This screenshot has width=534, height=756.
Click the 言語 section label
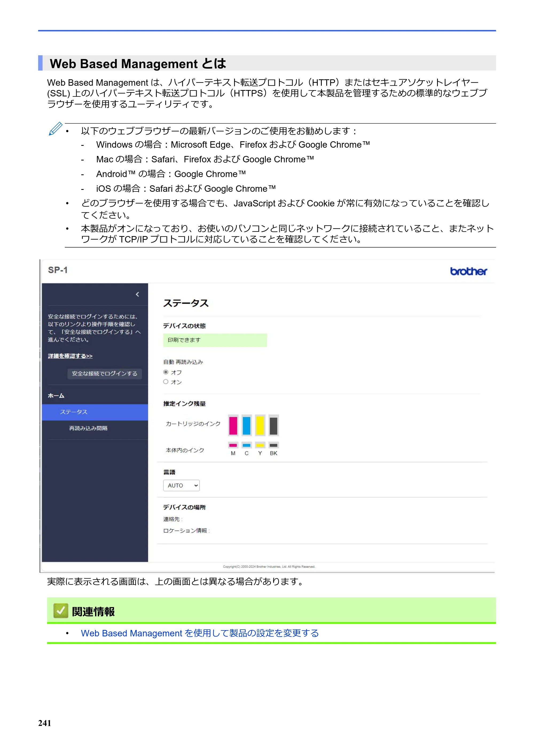(x=169, y=472)
